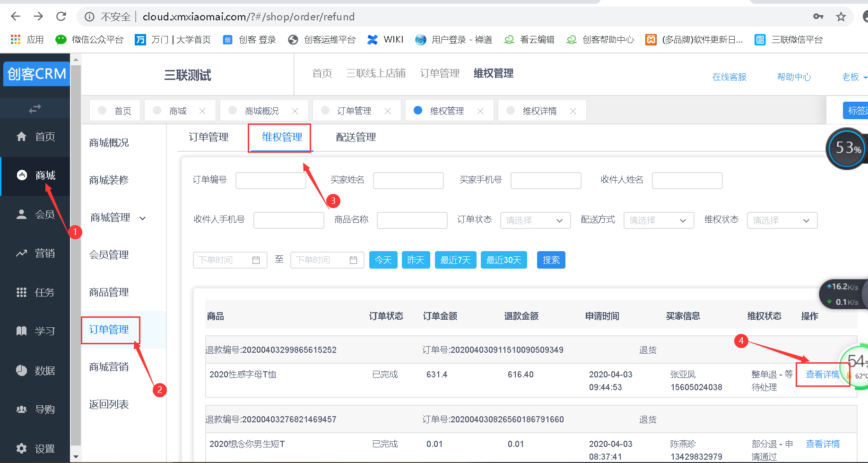Expand the 配送方式 dropdown
Viewport: 868px width, 463px height.
(x=659, y=220)
